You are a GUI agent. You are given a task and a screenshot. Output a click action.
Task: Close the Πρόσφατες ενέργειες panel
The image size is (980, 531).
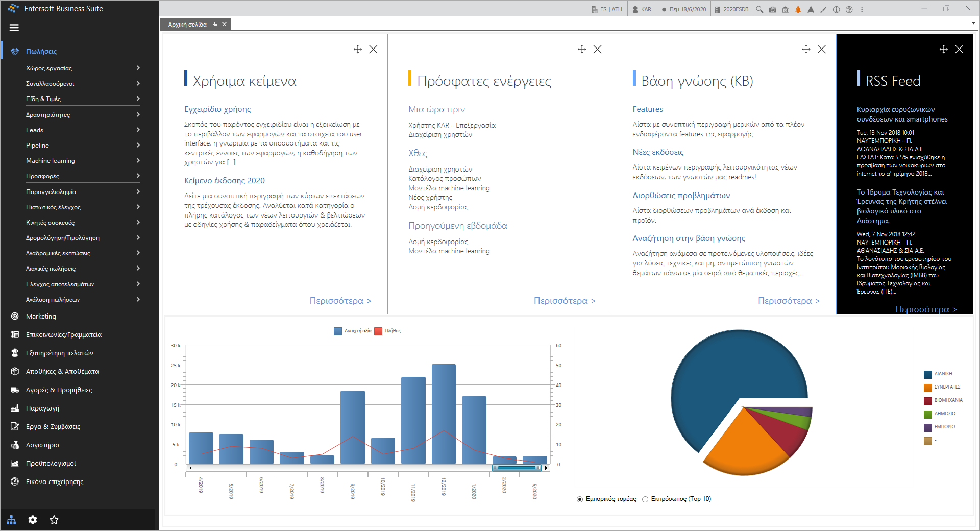598,49
